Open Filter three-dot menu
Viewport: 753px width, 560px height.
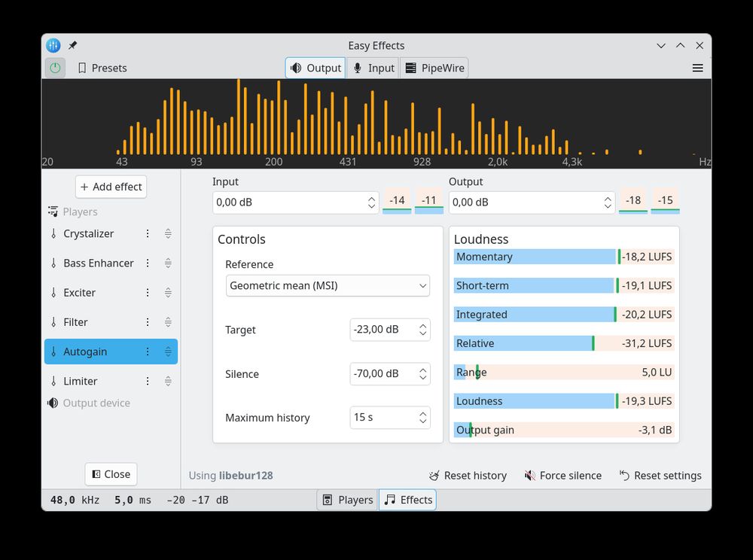[x=148, y=322]
